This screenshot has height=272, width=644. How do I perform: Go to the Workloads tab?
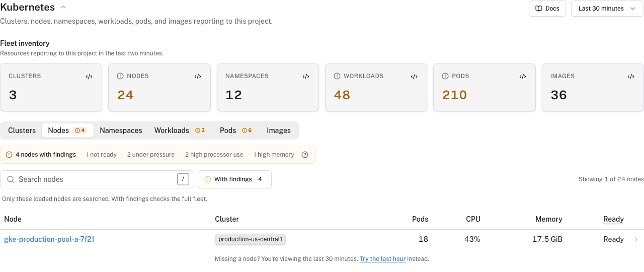click(x=180, y=130)
